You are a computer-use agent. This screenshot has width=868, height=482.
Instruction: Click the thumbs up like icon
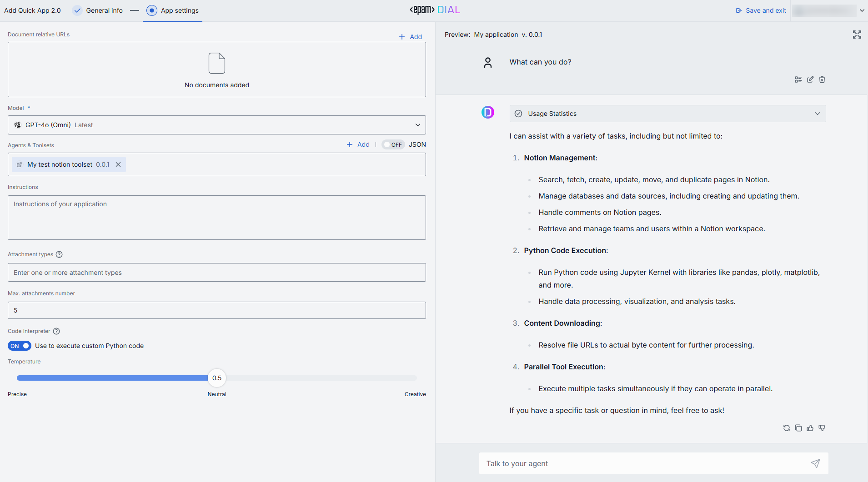(x=810, y=428)
